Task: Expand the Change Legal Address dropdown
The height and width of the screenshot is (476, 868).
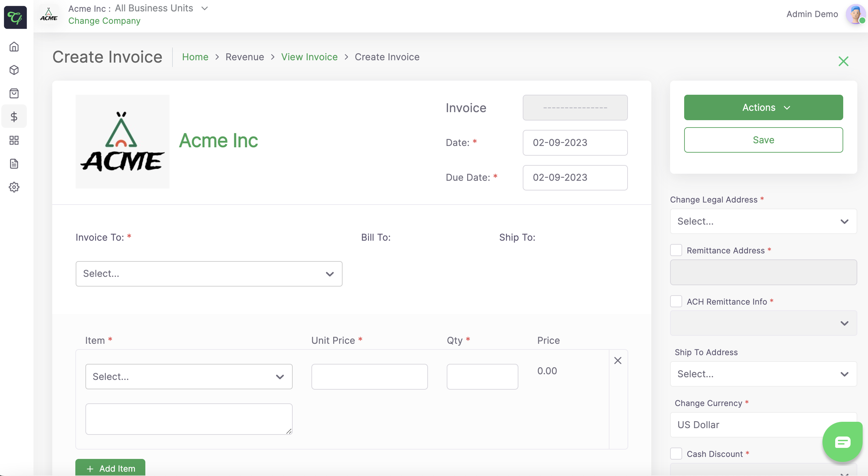Action: [x=763, y=221]
